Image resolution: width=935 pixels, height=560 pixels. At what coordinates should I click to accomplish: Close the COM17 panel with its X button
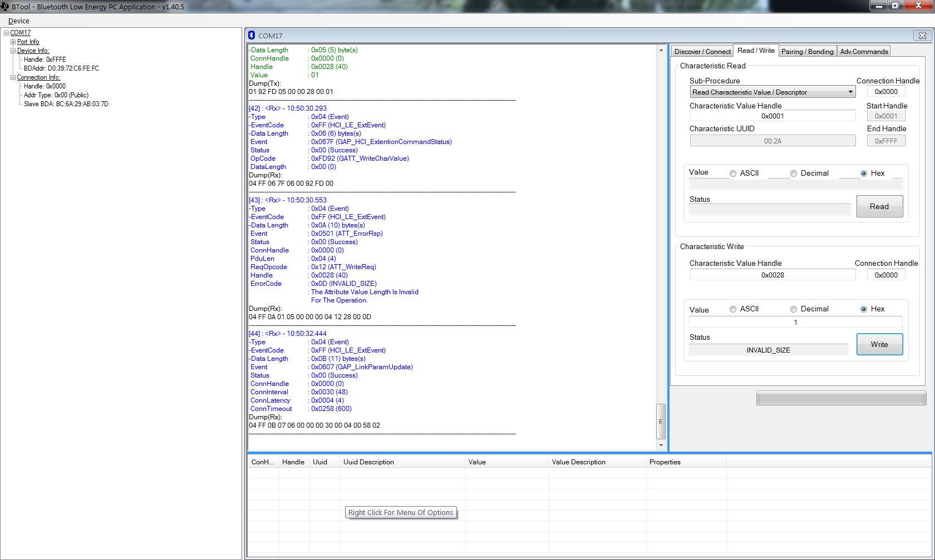922,36
